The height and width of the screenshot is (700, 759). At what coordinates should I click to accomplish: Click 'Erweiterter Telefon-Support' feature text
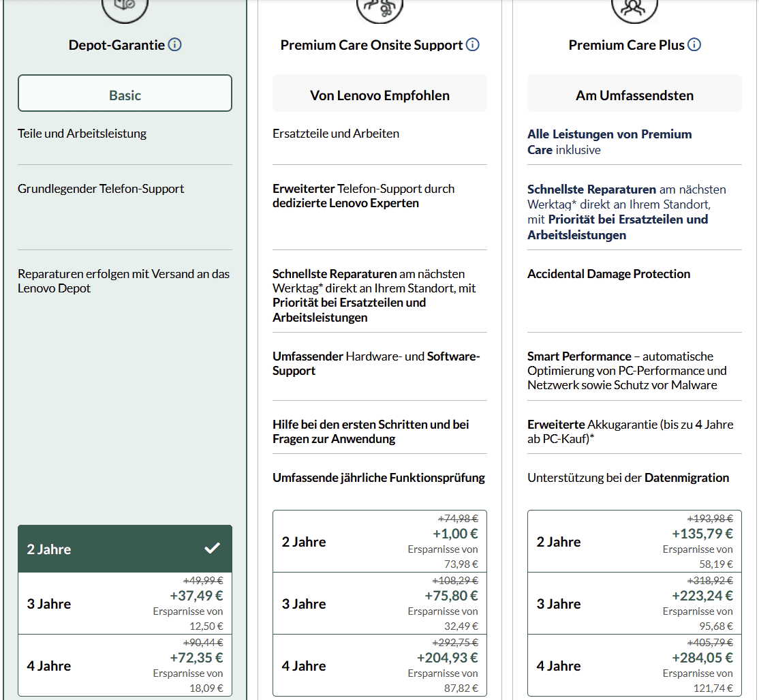point(363,196)
